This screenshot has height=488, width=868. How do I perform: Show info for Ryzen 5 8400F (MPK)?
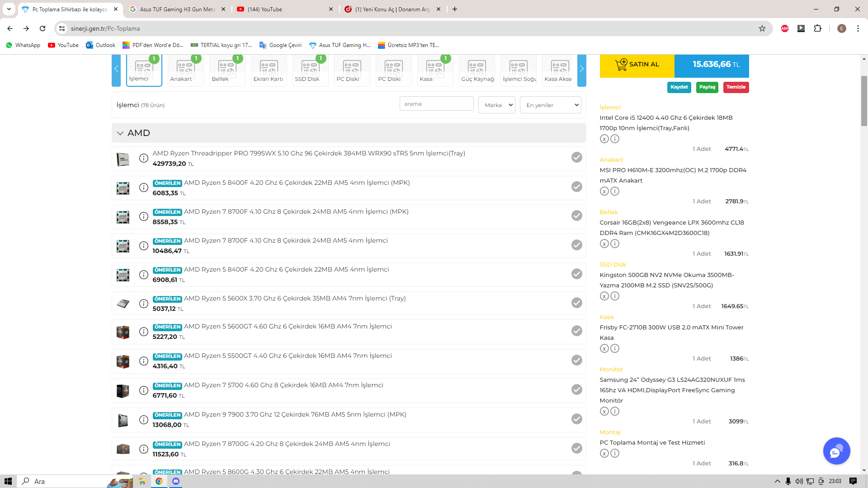click(x=143, y=188)
